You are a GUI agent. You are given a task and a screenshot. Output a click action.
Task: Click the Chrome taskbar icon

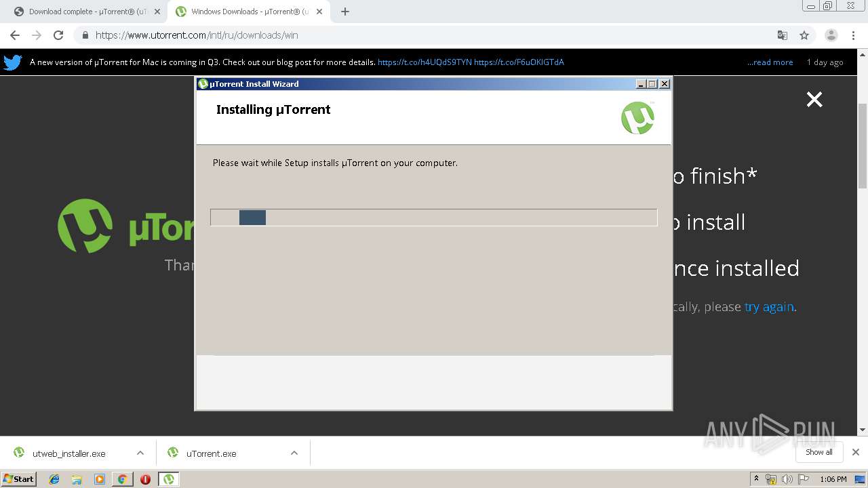pyautogui.click(x=122, y=479)
